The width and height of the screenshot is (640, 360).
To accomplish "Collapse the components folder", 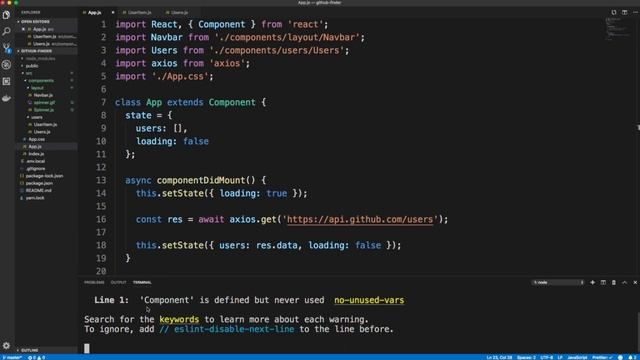I will pyautogui.click(x=41, y=80).
